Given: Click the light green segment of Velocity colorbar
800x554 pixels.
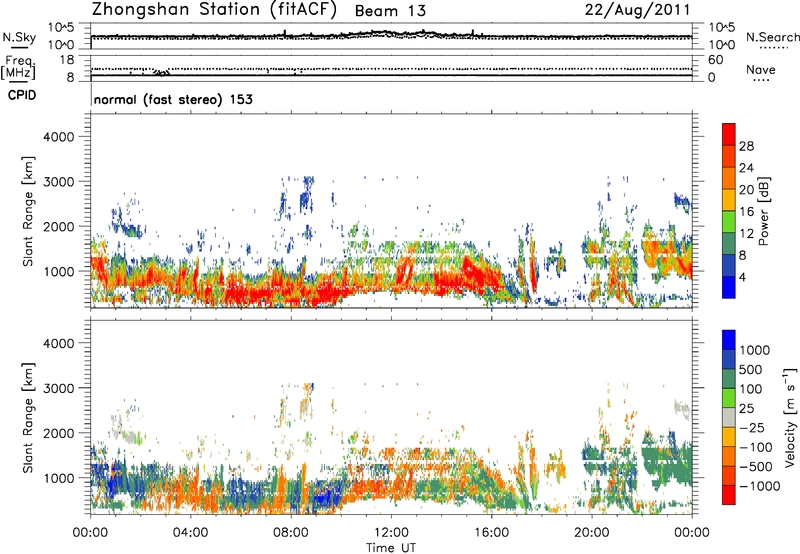Looking at the screenshot, I should coord(729,398).
